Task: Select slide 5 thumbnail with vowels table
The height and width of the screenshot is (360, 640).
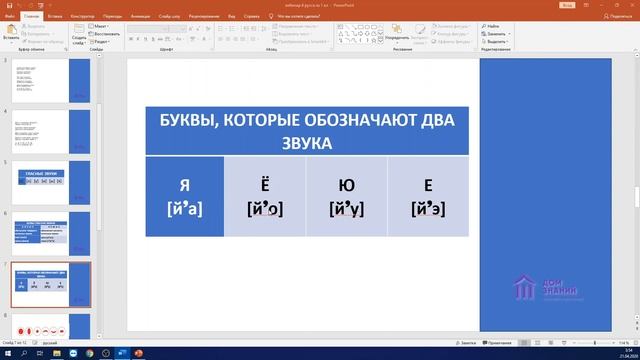Action: pyautogui.click(x=51, y=182)
